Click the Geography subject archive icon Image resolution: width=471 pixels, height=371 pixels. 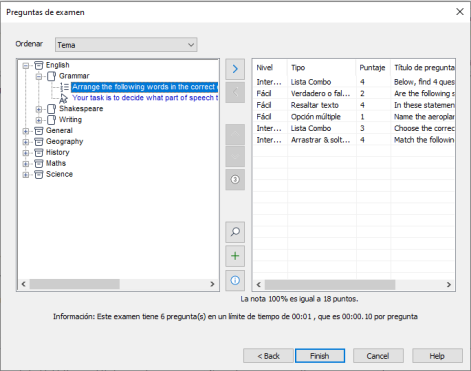pos(39,142)
